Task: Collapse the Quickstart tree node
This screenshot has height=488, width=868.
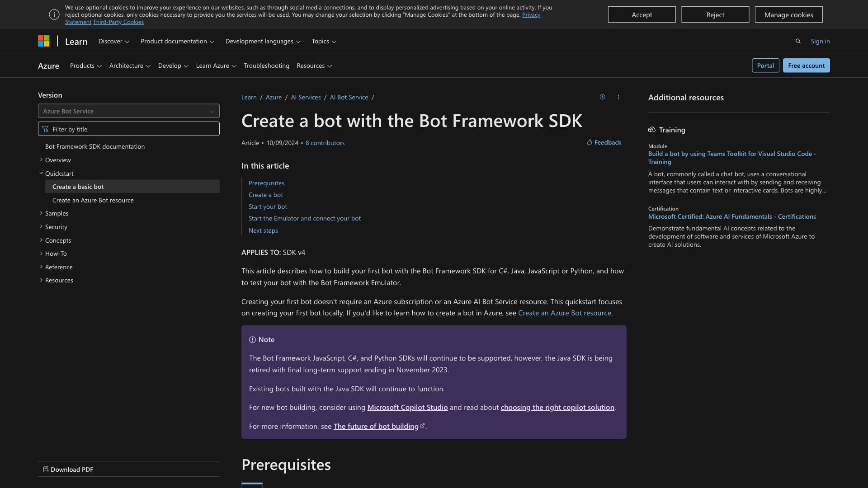Action: tap(41, 173)
